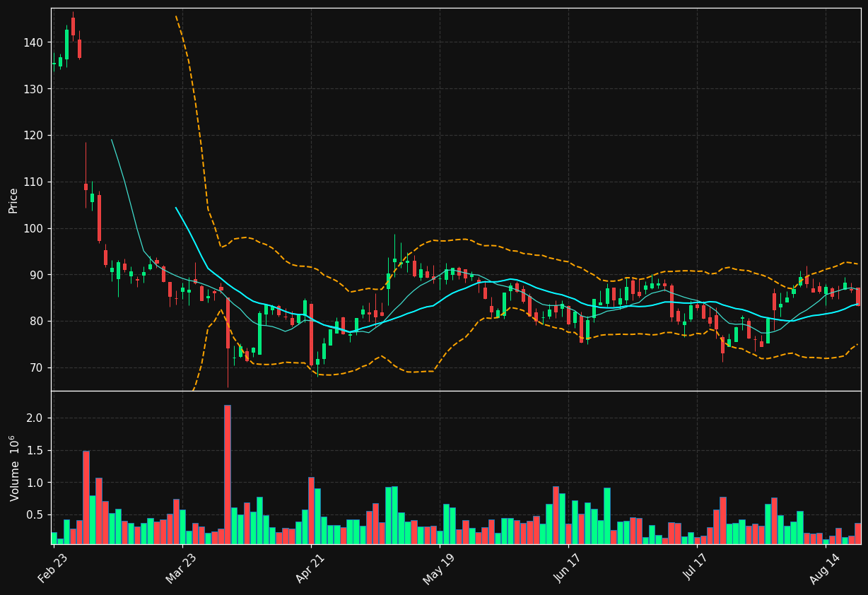
Task: Select the "May 19" x-axis label
Action: tap(439, 568)
